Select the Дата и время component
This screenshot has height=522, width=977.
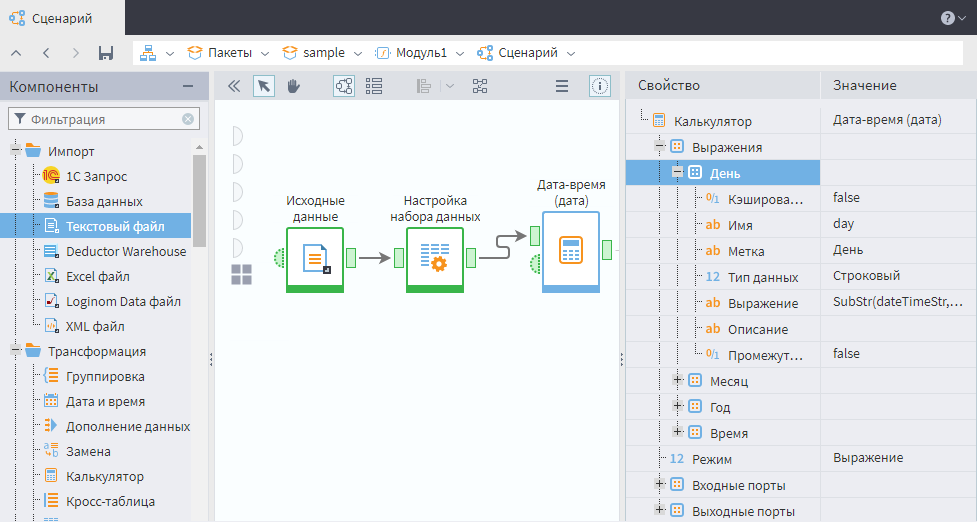pyautogui.click(x=105, y=401)
